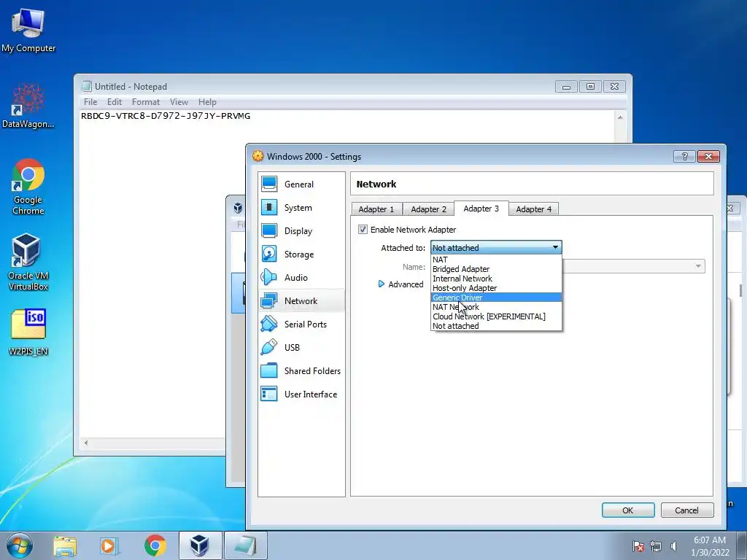The width and height of the screenshot is (747, 560).
Task: Open Notepad's Edit menu
Action: coord(115,102)
